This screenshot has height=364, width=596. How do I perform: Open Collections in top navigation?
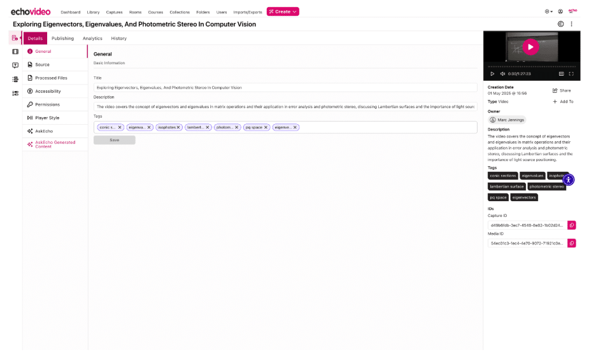coord(180,12)
